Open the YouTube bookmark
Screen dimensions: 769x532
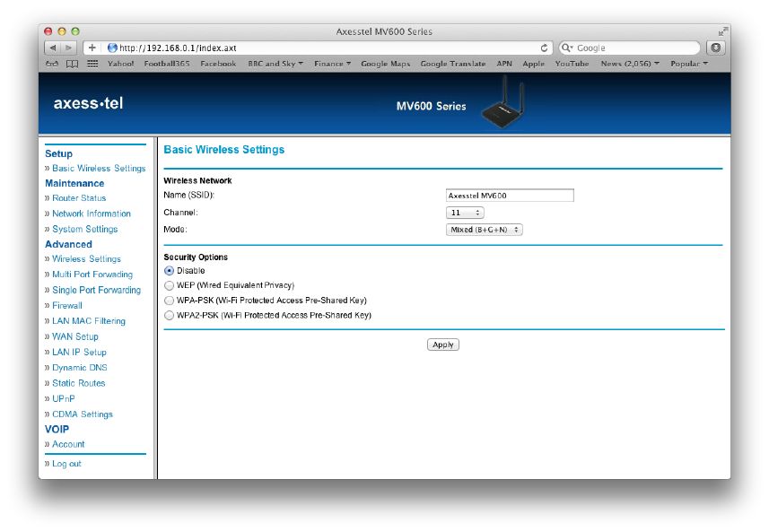[x=572, y=64]
